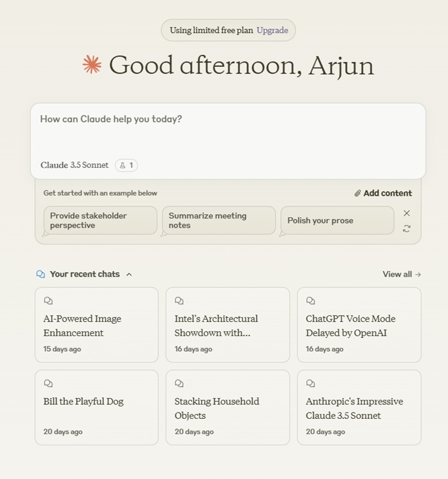Open Intel's Architectural Showdown chat card
Screen dimensions: 448x479
(228, 324)
